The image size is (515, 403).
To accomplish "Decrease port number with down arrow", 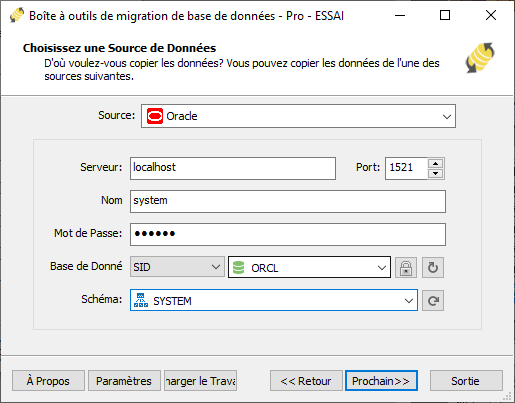I will (435, 173).
